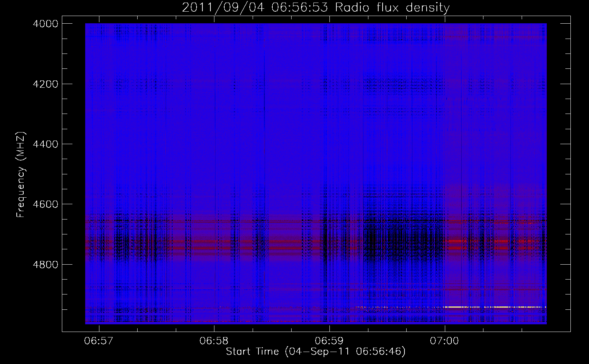Click the 4600 frequency tick label
Viewport: 589px width, 364px height.
(x=46, y=204)
